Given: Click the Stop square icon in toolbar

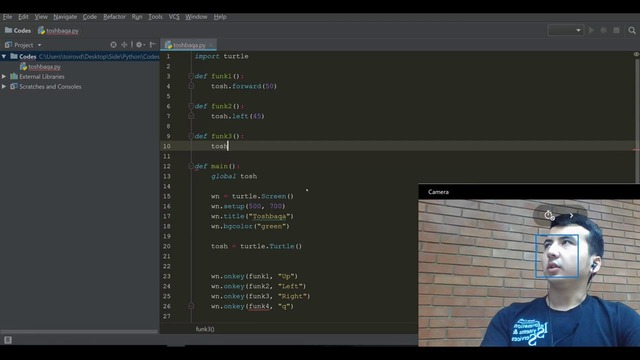Looking at the screenshot, I should pos(616,30).
